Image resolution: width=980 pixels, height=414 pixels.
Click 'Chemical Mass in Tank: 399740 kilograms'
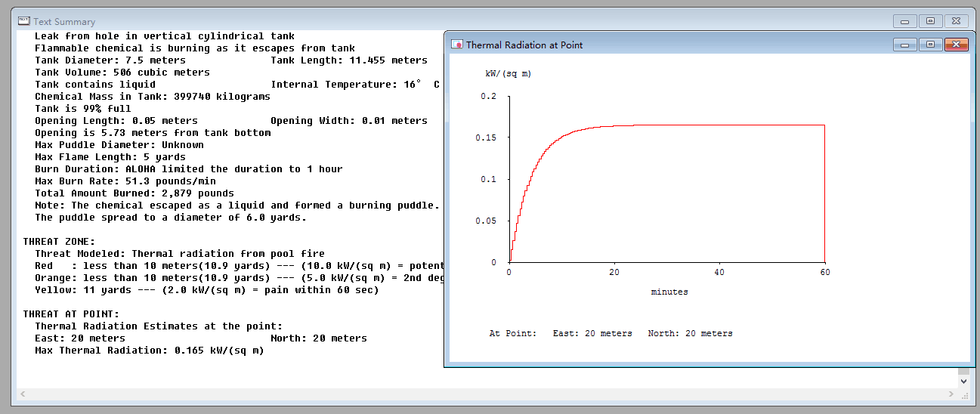(153, 97)
